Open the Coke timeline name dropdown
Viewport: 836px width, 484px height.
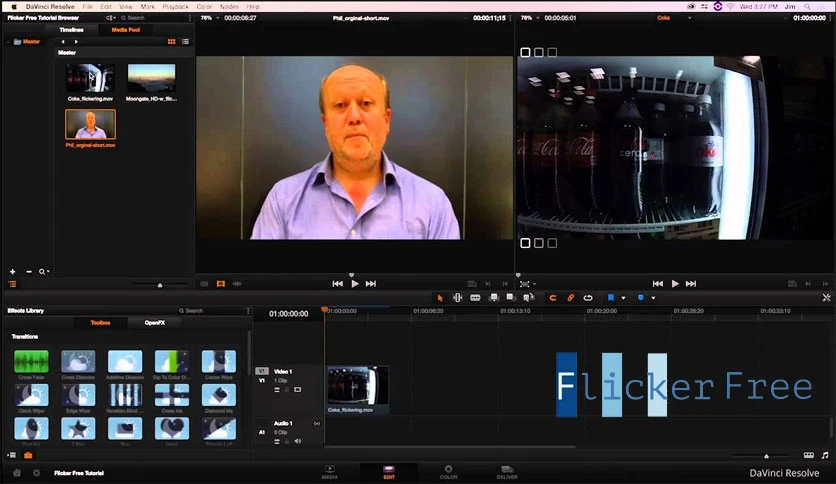click(x=689, y=18)
